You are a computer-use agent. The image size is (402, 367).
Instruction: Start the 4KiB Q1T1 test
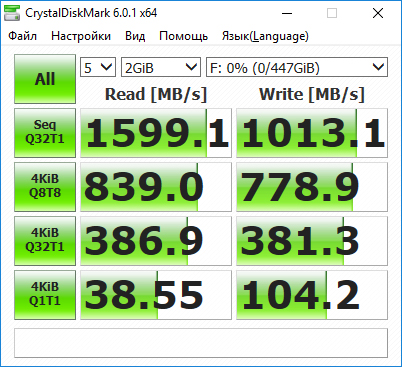(45, 295)
